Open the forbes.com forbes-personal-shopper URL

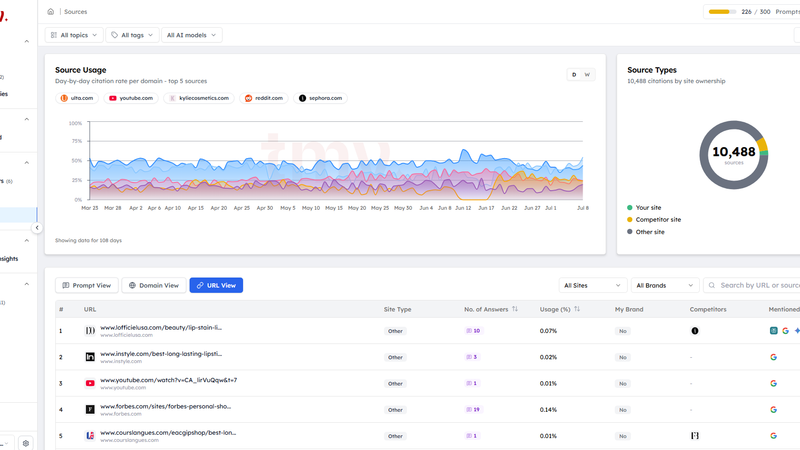tap(165, 407)
